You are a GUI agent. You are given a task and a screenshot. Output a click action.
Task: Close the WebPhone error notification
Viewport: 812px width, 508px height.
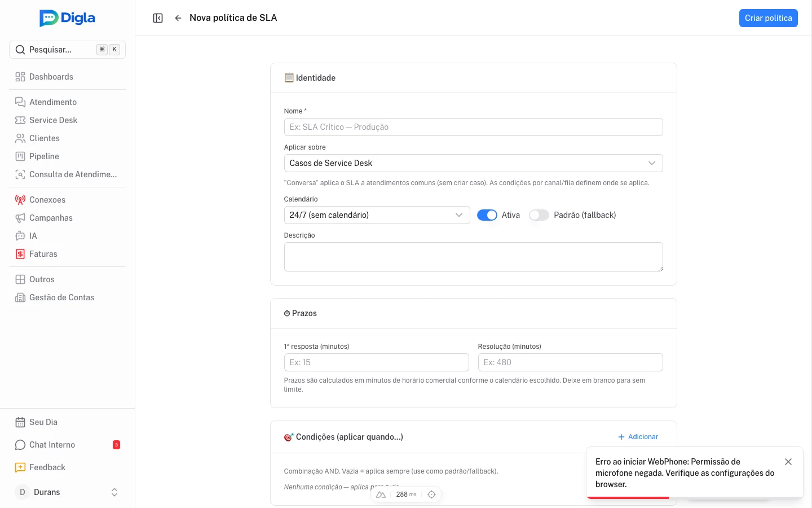[788, 462]
